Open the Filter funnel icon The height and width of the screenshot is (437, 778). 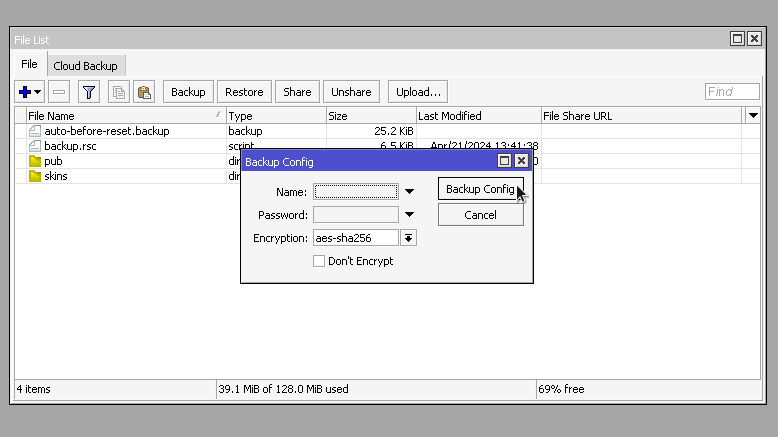(89, 92)
